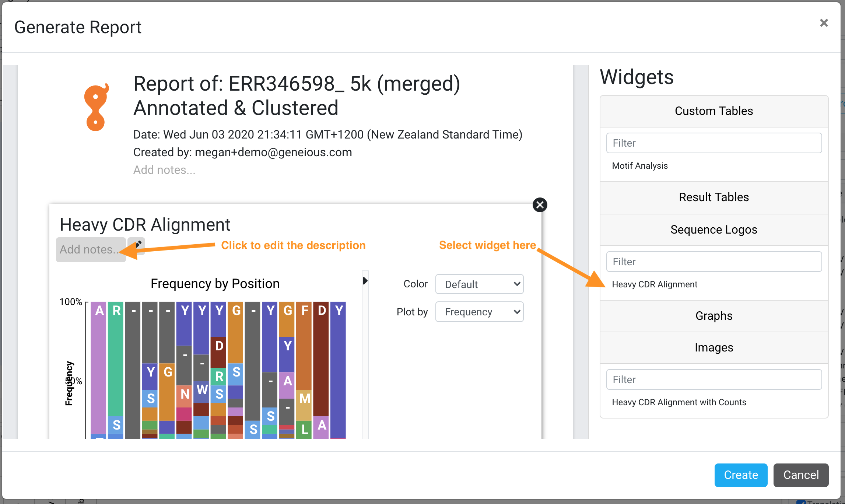
Task: Click the brown D bar in chart
Action: (x=321, y=359)
